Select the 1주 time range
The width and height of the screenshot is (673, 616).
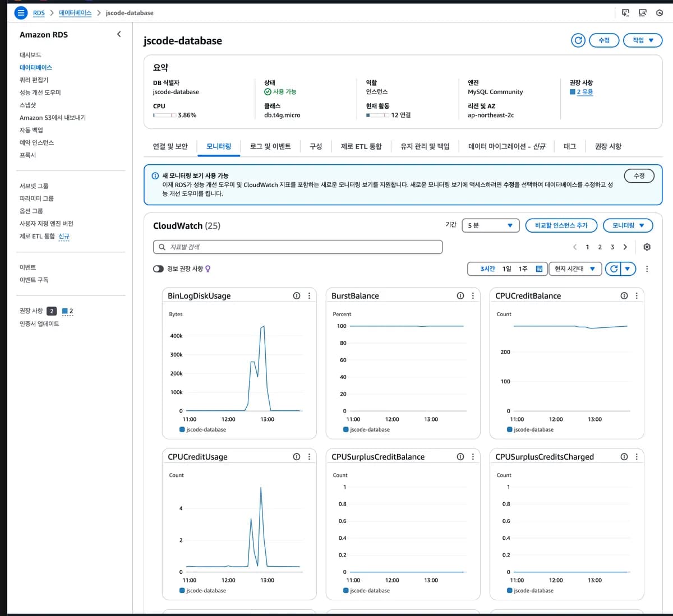point(523,269)
